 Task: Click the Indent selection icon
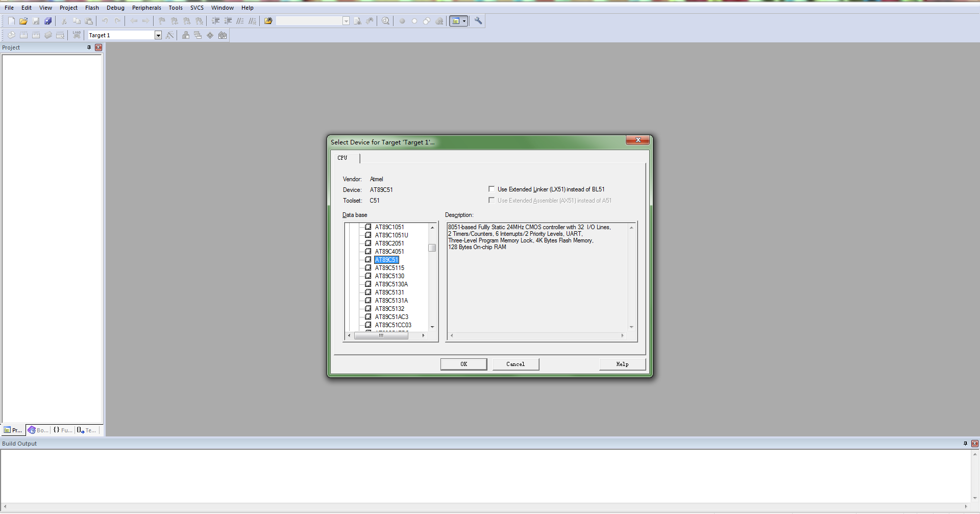pyautogui.click(x=216, y=21)
